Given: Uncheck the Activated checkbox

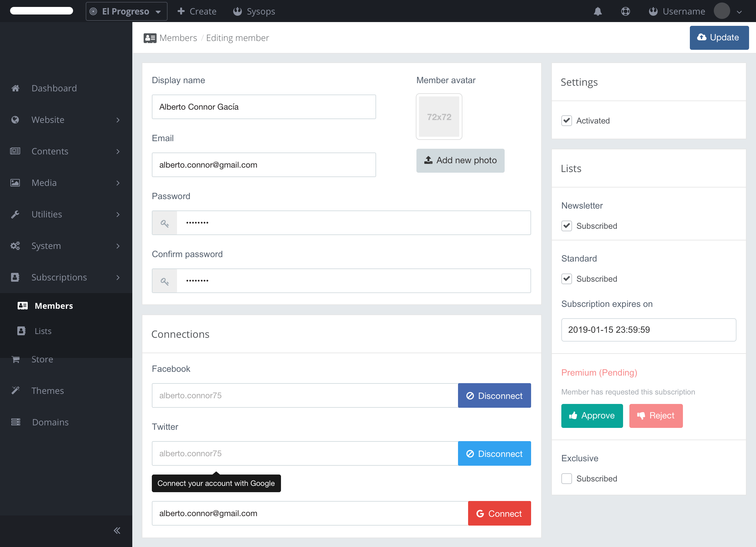Looking at the screenshot, I should tap(566, 121).
